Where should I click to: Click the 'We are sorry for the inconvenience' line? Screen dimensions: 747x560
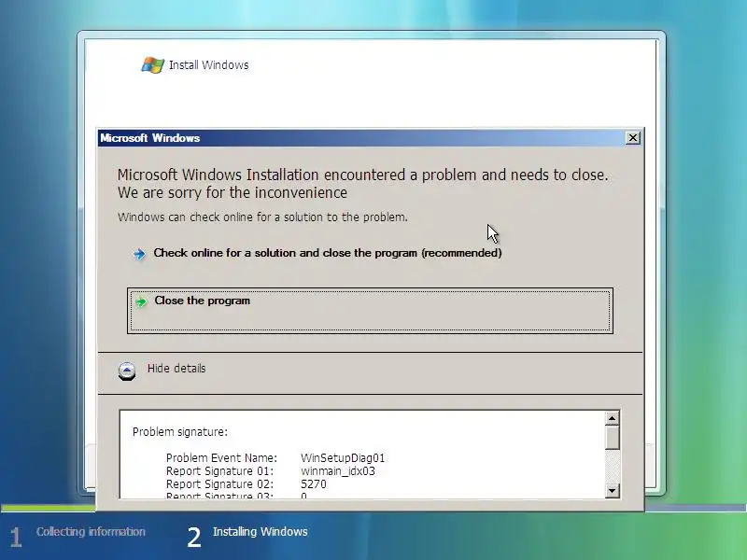click(x=233, y=193)
